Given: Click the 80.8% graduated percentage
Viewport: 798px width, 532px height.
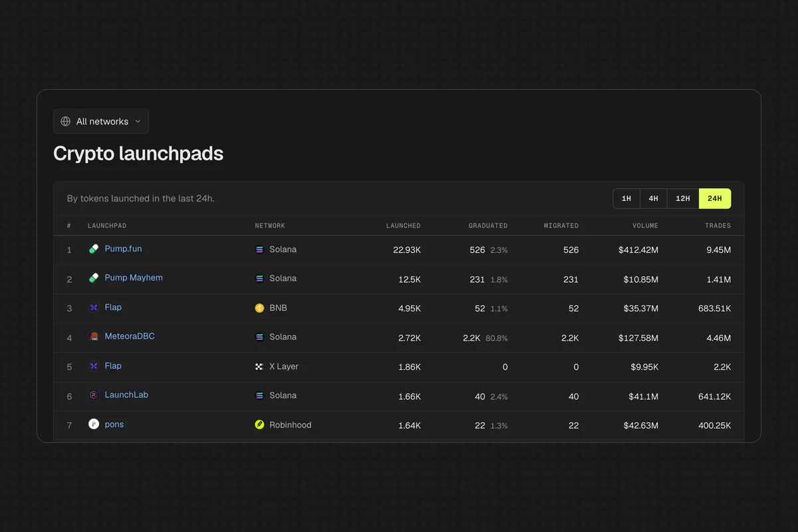Looking at the screenshot, I should pyautogui.click(x=497, y=338).
